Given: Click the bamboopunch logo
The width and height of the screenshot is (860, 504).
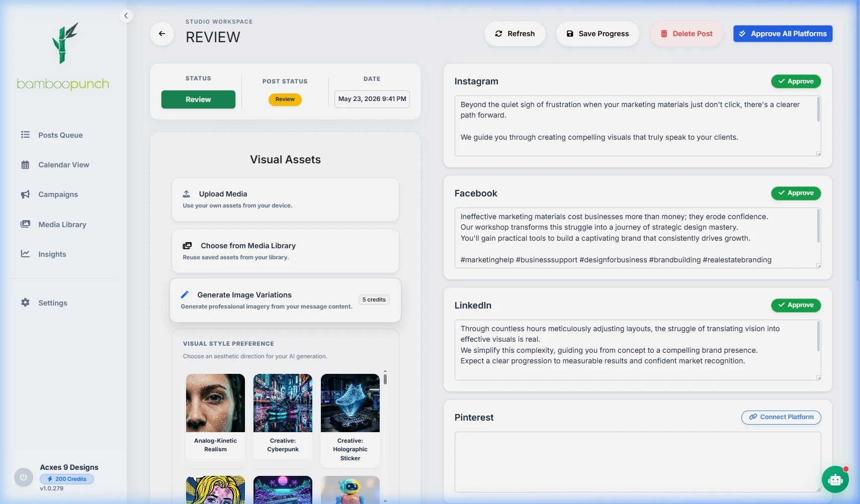Looking at the screenshot, I should (x=63, y=56).
